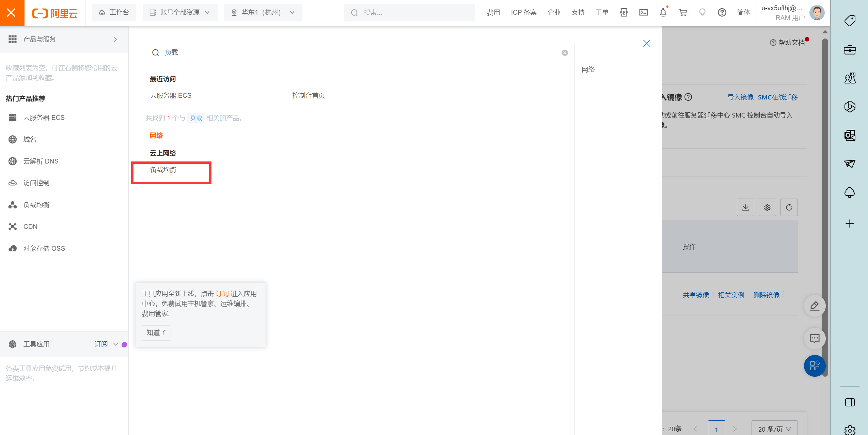Refresh the image list
This screenshot has height=435, width=868.
tap(789, 207)
